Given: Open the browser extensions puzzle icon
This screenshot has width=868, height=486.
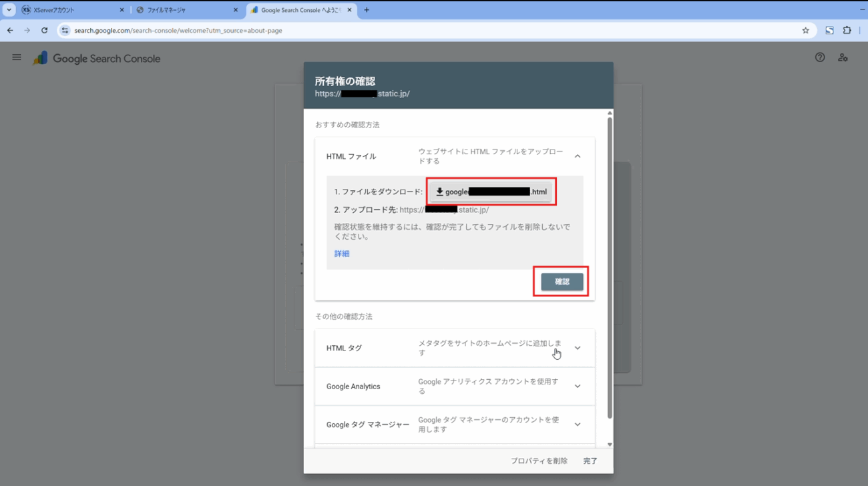Looking at the screenshot, I should pyautogui.click(x=847, y=30).
